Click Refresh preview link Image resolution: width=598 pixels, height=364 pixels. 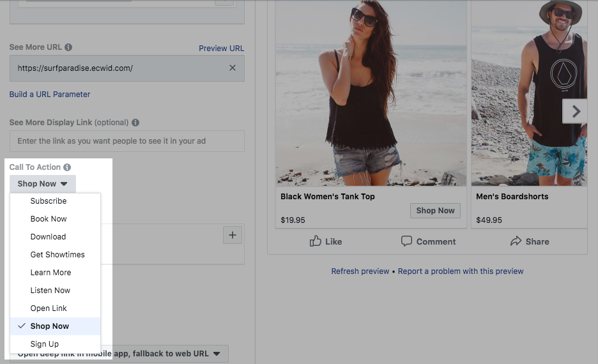360,271
